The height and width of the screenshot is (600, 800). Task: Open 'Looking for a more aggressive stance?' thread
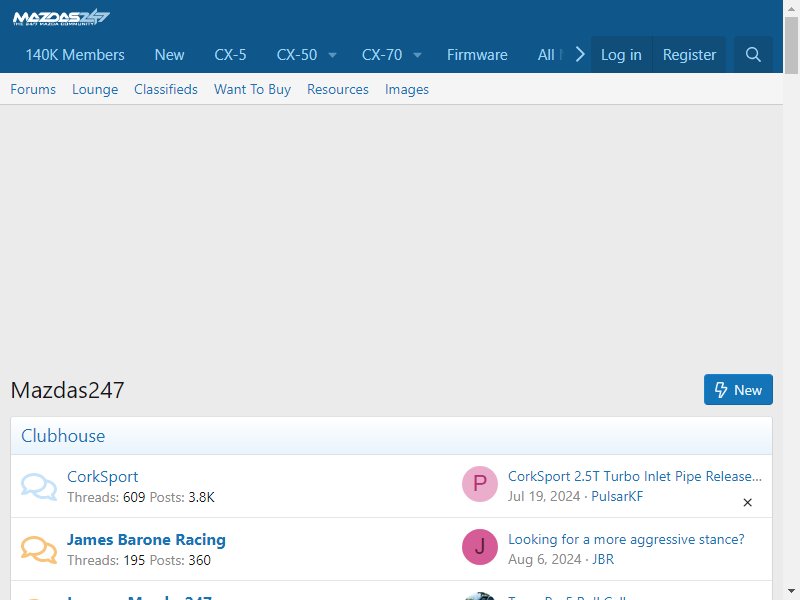pos(626,539)
